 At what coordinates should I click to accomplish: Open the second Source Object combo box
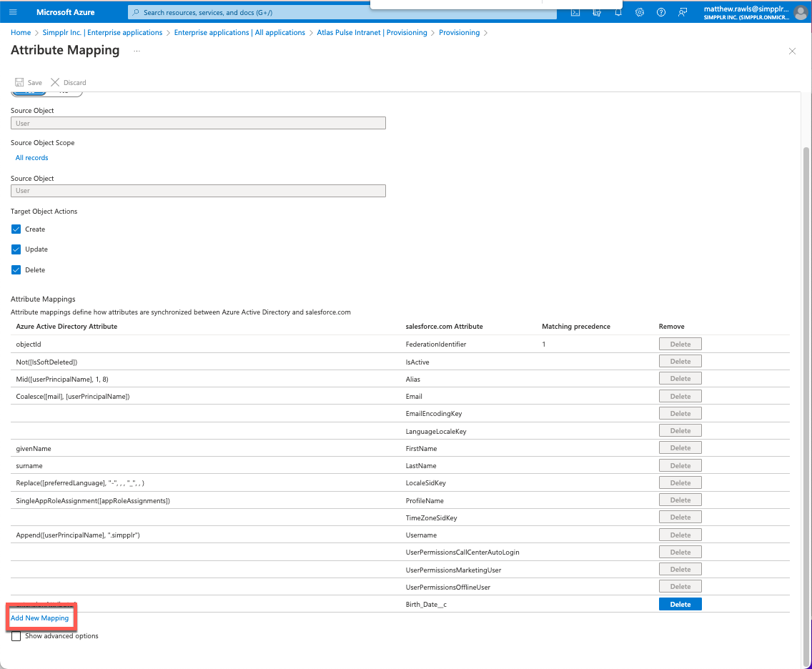point(198,191)
